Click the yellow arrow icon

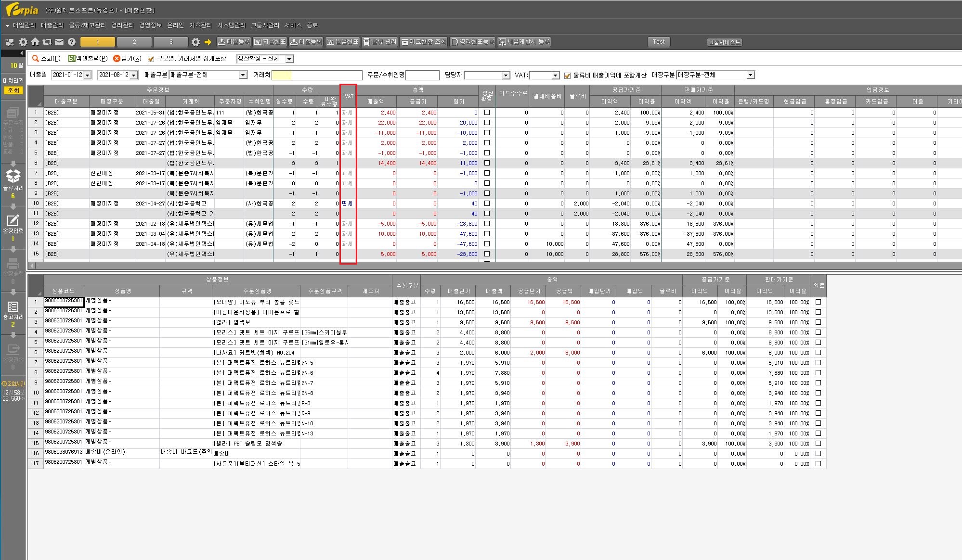click(208, 42)
